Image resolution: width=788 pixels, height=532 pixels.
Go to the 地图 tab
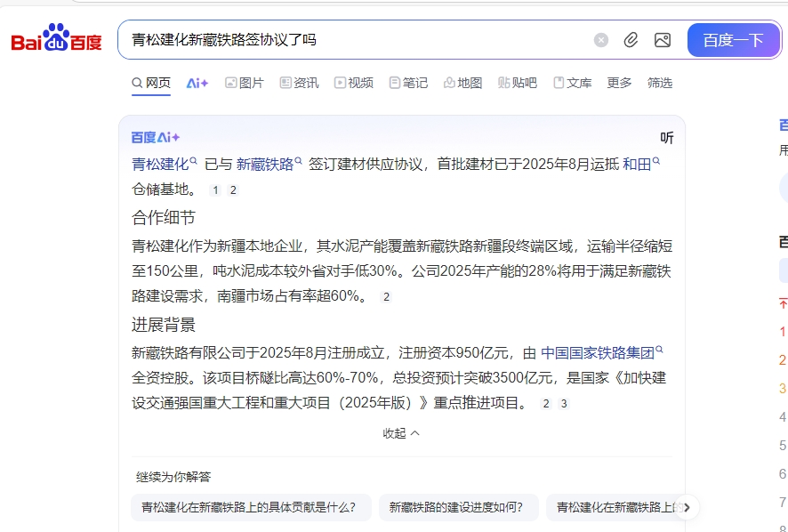point(462,83)
